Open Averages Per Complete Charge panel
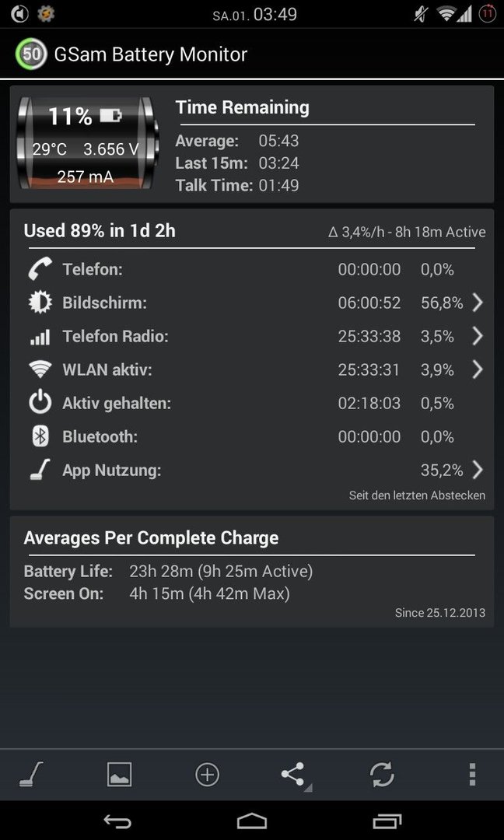Screen dimensions: 504x840 point(252,572)
